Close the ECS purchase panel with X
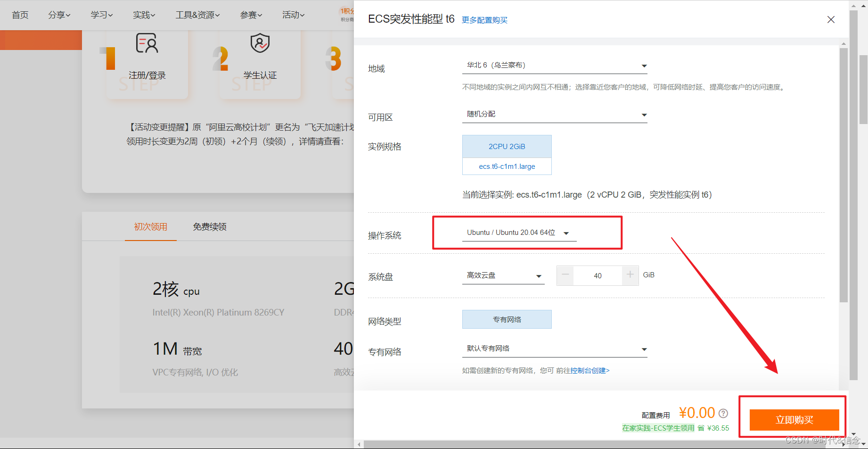 tap(831, 19)
